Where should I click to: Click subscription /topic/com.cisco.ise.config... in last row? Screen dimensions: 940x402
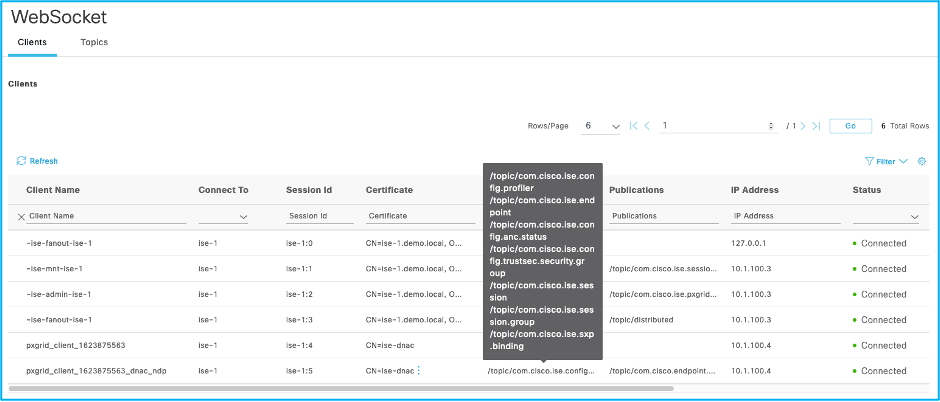click(542, 371)
